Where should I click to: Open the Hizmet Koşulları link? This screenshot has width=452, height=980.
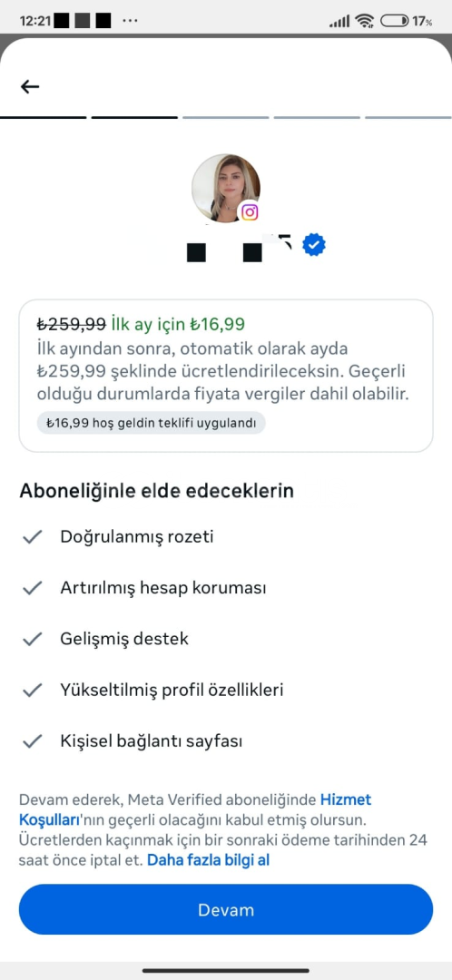click(195, 808)
